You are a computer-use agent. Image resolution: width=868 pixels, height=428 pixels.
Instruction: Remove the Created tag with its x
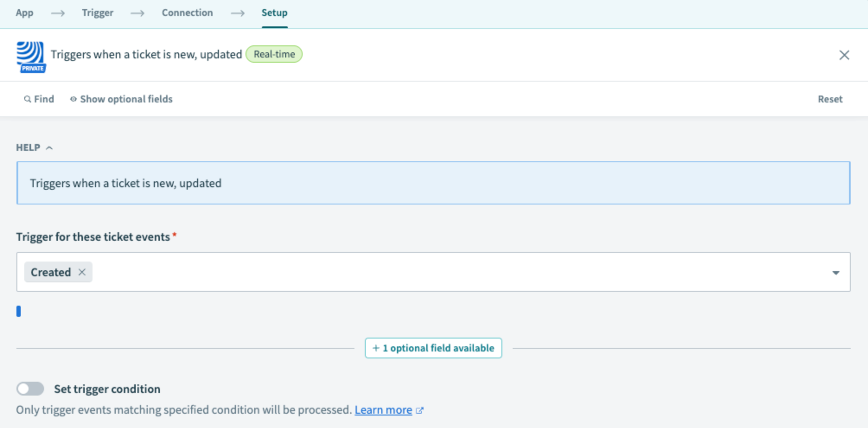click(x=82, y=272)
